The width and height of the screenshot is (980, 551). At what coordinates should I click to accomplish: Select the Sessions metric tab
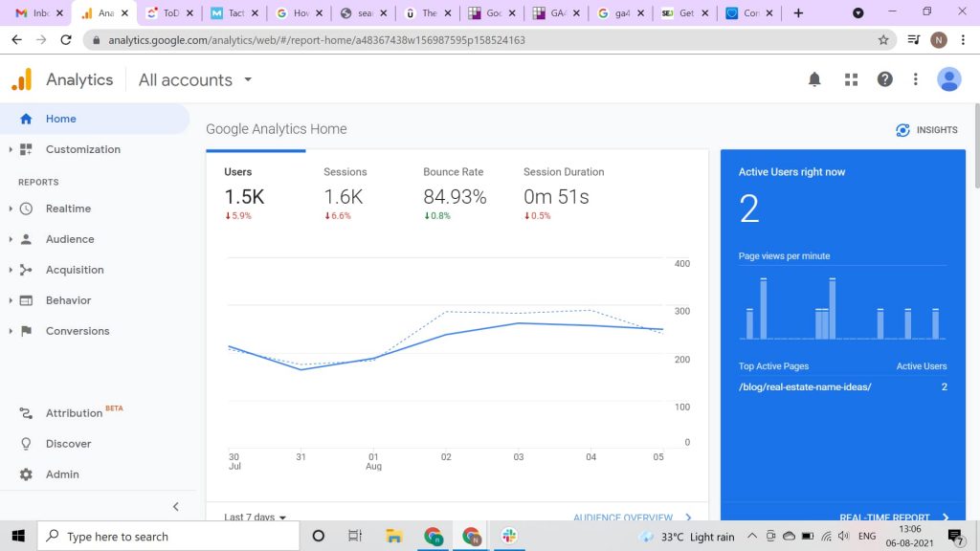[355, 193]
